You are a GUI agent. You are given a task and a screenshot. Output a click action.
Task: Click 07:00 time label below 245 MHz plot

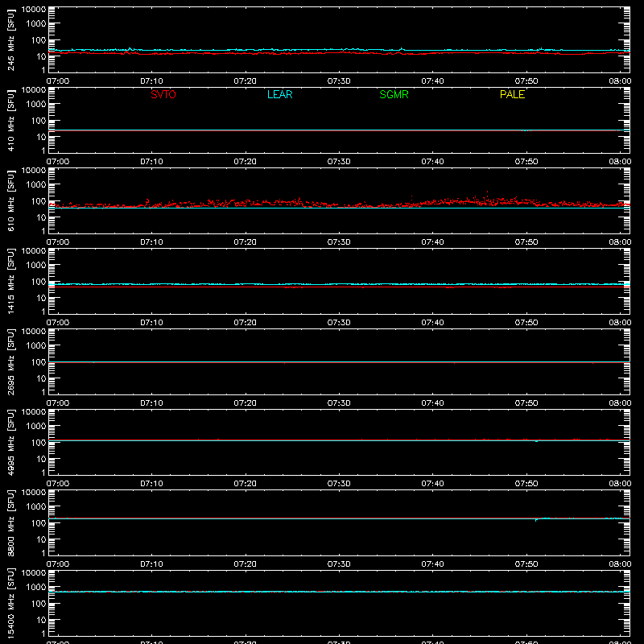[x=58, y=81]
